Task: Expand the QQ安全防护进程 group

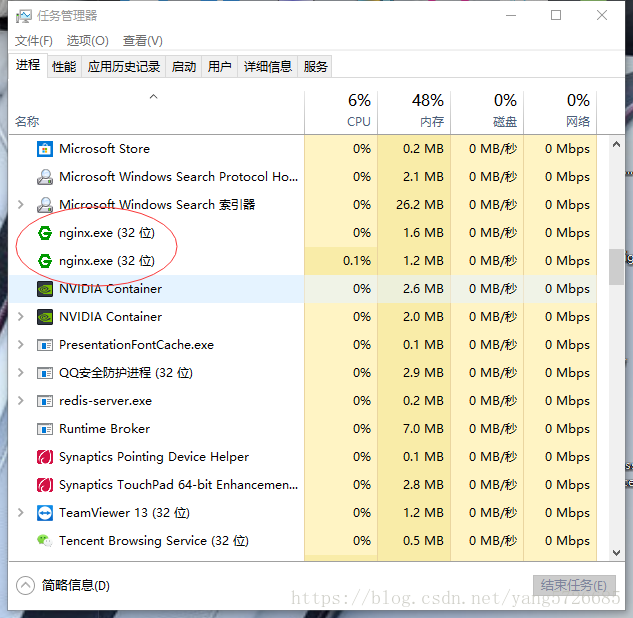Action: point(21,373)
